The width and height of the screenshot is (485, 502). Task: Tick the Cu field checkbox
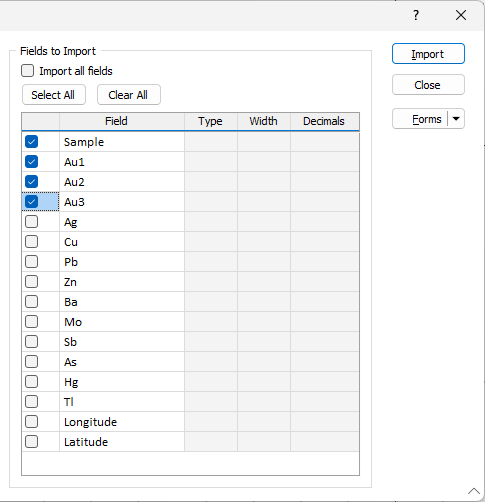(x=31, y=242)
